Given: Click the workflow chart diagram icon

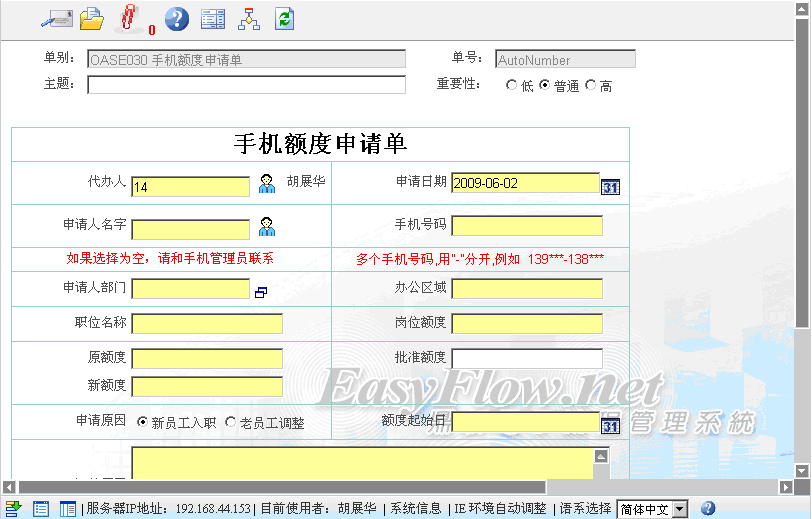Looking at the screenshot, I should click(x=249, y=18).
